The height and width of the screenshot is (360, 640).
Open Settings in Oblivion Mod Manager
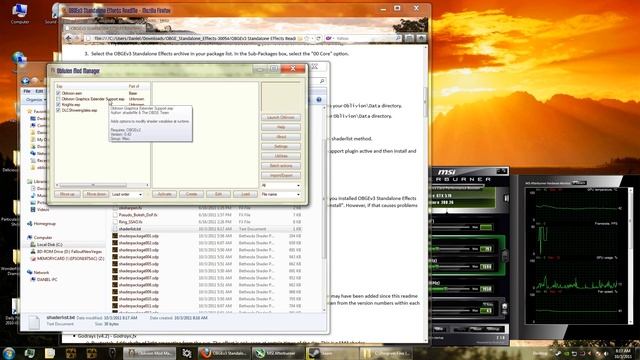pos(281,147)
